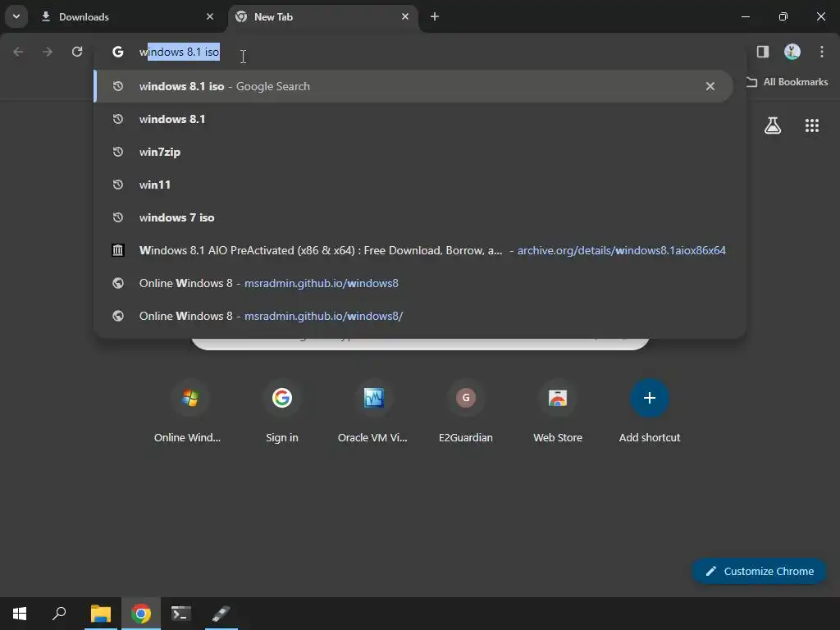Open the Web Store shortcut
Screen dimensions: 840x630
coord(558,412)
